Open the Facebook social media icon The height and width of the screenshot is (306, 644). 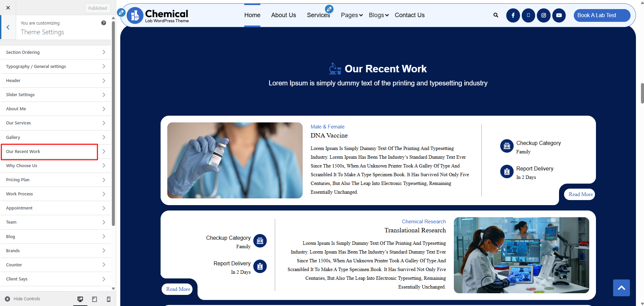tap(513, 15)
